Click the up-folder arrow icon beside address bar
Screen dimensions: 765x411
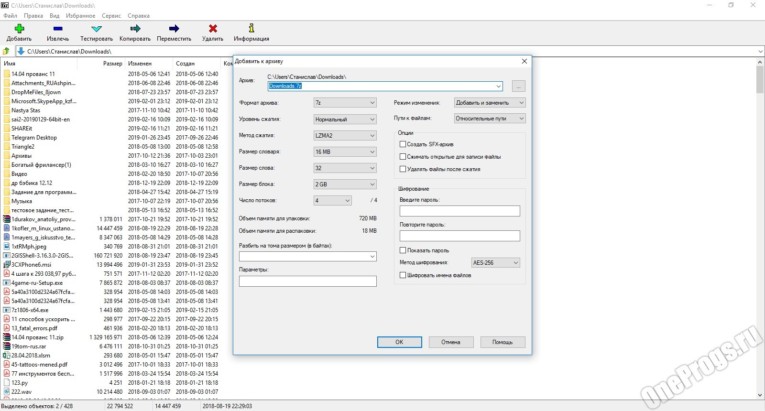[6, 51]
